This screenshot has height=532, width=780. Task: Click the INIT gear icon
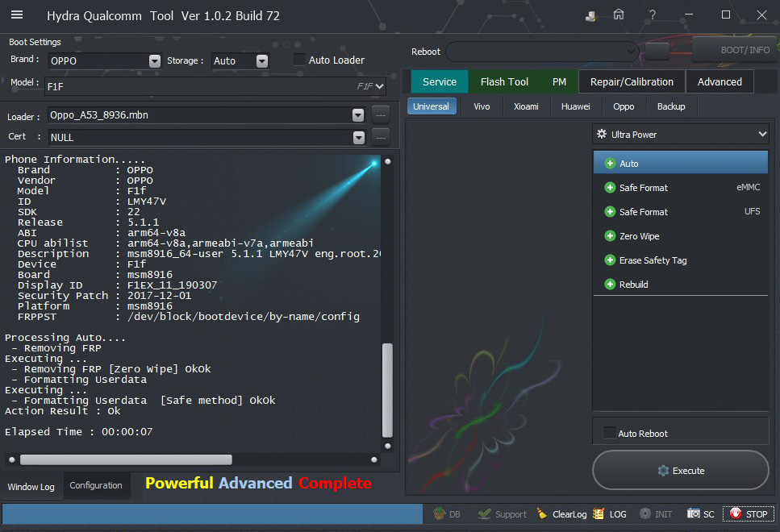tap(644, 513)
